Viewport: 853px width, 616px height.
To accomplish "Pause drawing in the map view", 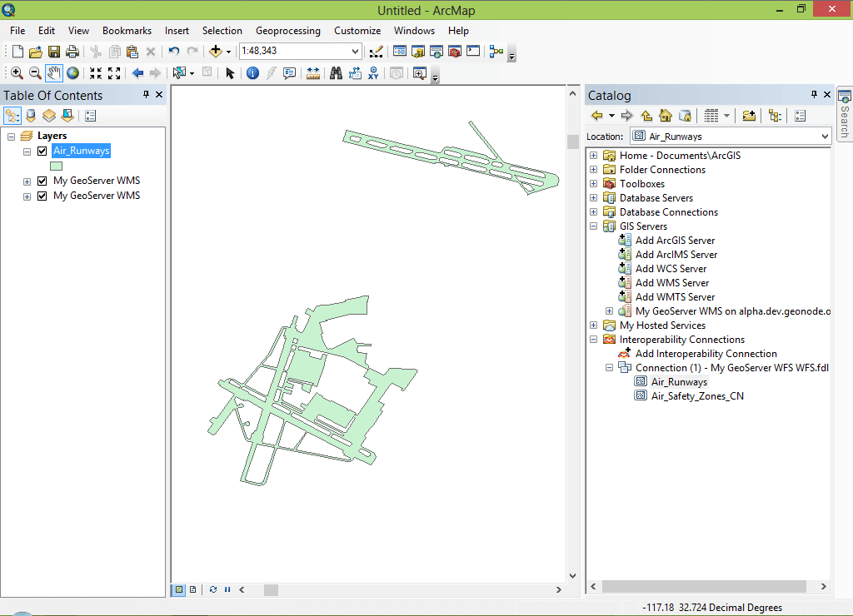I will (227, 589).
